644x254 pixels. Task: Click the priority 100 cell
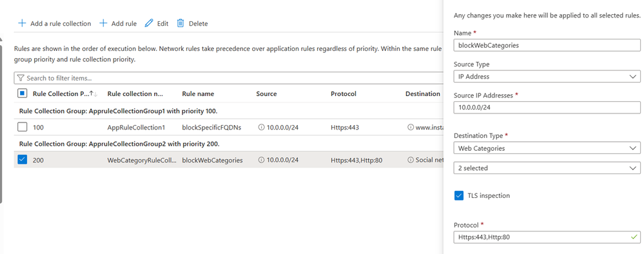pos(38,128)
